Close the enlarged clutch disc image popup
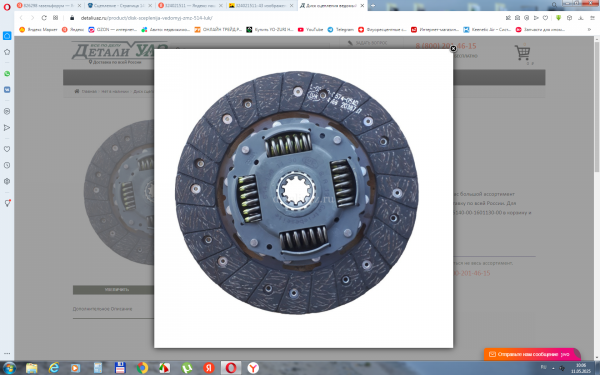 tap(453, 49)
